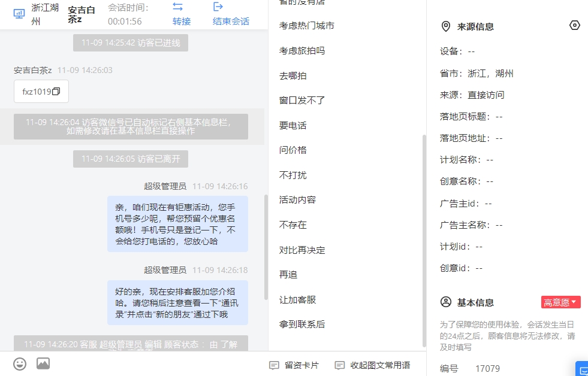The image size is (588, 376).
Task: Click the 计划id field
Action: tap(462, 247)
